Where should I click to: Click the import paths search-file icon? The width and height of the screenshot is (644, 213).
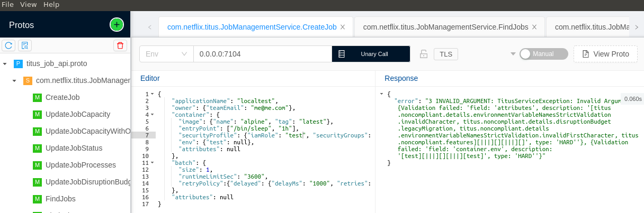tap(25, 45)
